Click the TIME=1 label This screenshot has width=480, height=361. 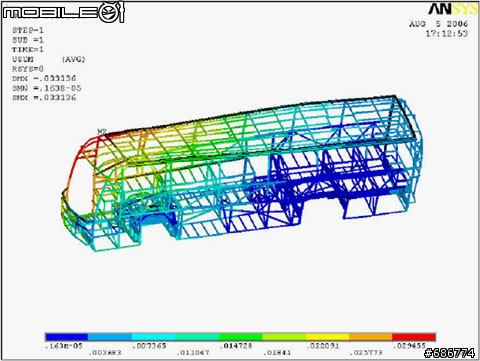[28, 50]
